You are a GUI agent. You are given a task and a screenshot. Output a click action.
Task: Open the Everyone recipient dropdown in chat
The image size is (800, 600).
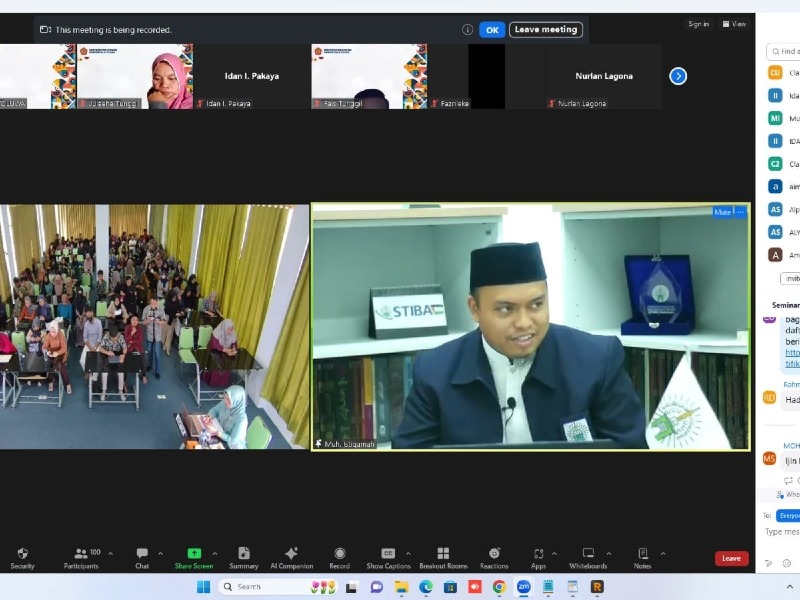click(x=788, y=516)
